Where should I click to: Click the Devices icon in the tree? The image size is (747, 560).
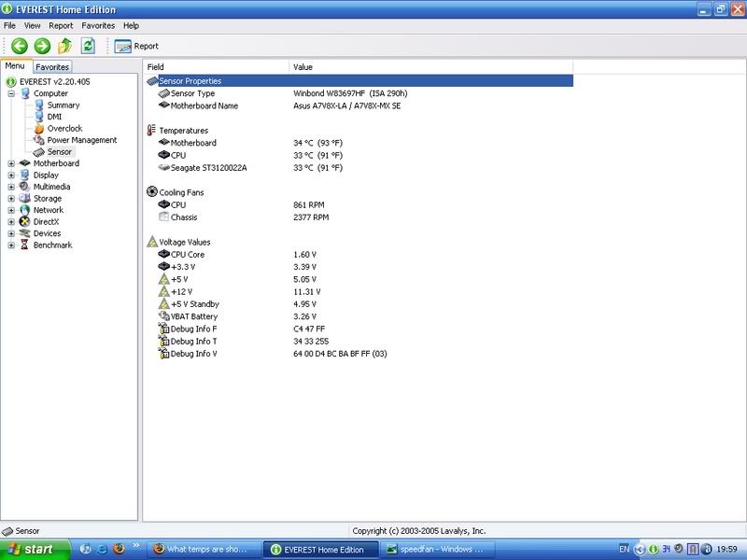click(25, 233)
